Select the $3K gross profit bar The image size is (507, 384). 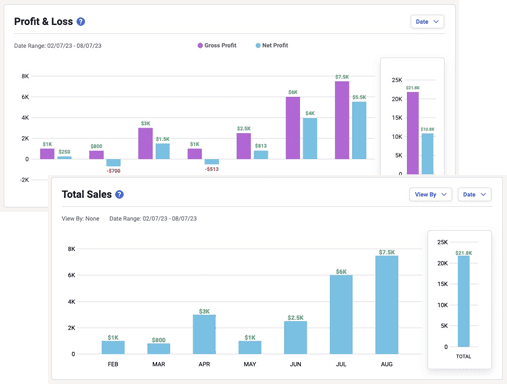(x=145, y=143)
